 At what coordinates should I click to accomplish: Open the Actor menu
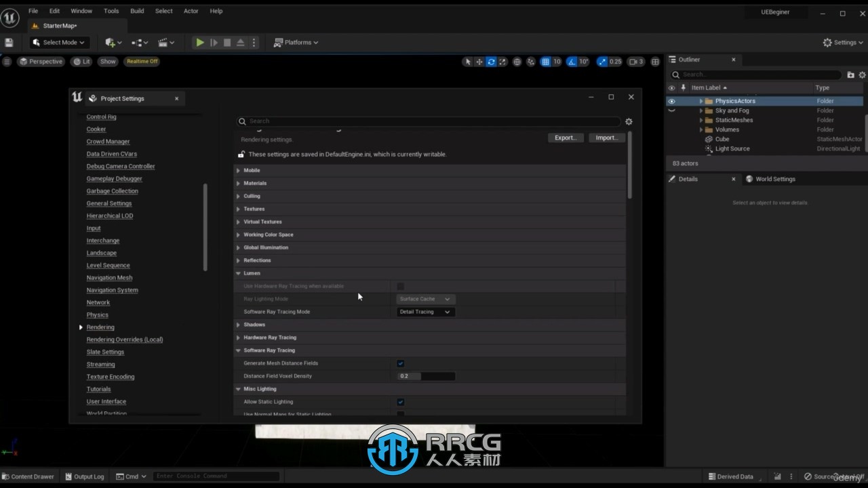(x=191, y=11)
